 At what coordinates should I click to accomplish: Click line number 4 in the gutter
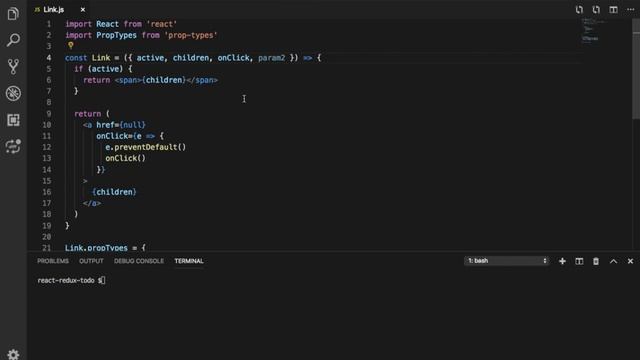[x=49, y=58]
